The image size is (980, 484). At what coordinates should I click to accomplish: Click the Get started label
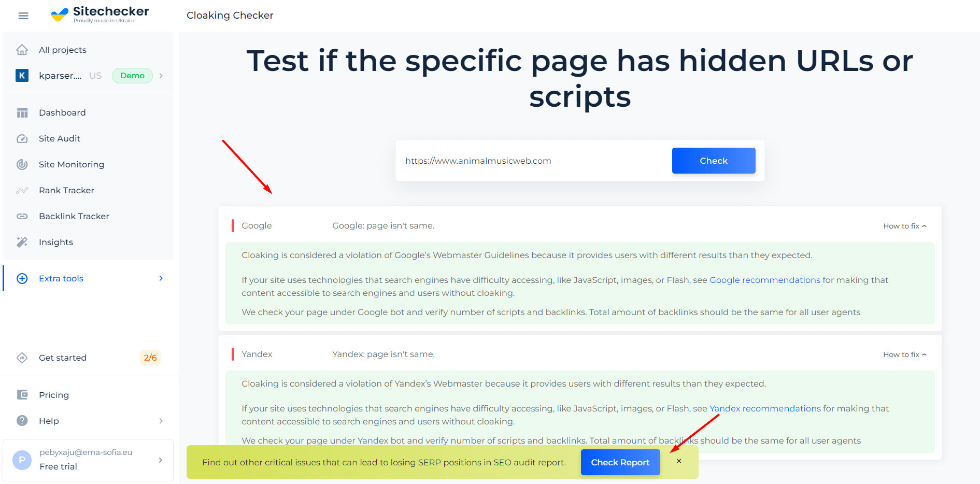(x=63, y=358)
